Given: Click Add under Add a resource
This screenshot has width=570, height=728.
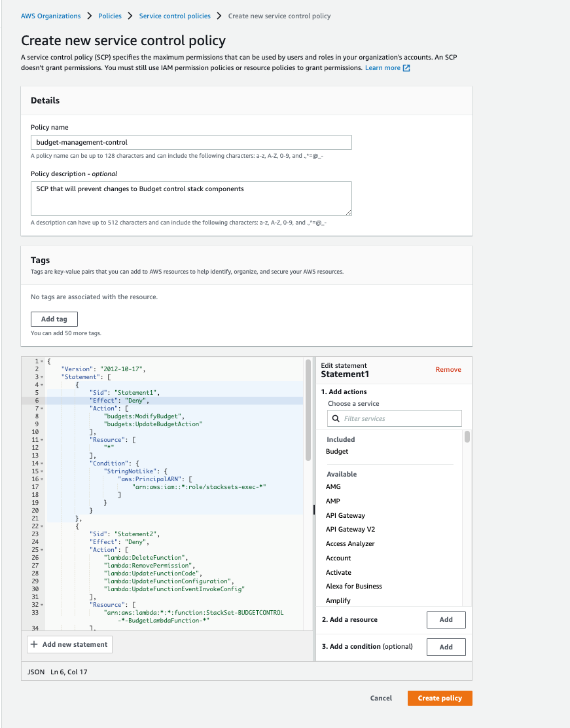Looking at the screenshot, I should (446, 619).
